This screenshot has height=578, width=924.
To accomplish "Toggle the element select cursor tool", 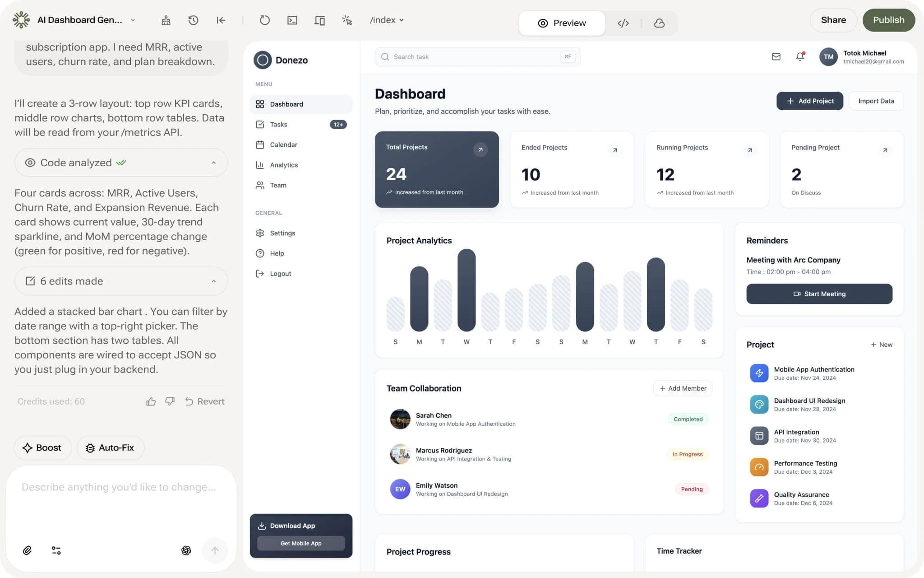I will 347,20.
